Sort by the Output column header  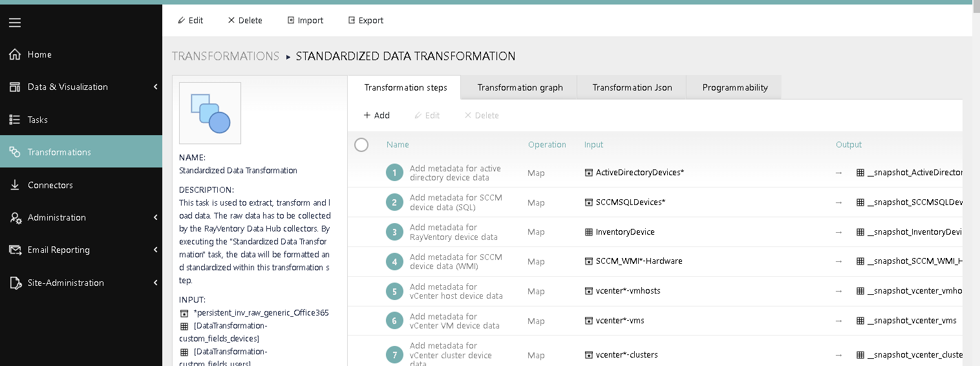(x=849, y=145)
